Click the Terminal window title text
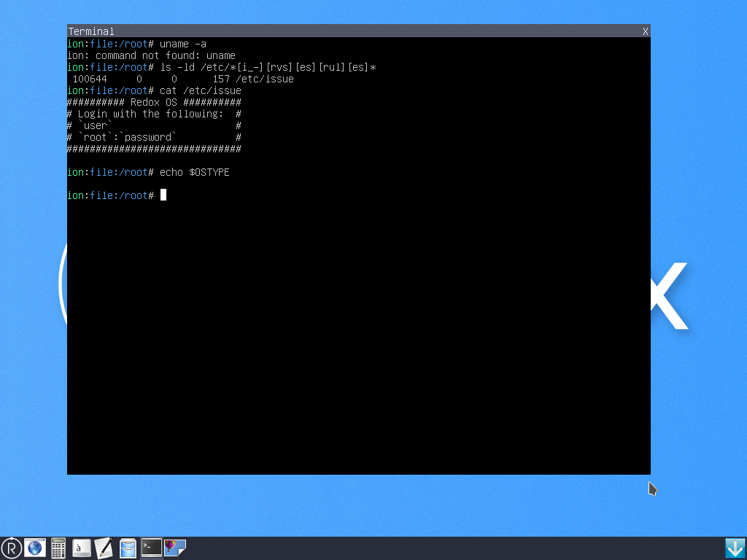This screenshot has height=560, width=747. pos(91,31)
